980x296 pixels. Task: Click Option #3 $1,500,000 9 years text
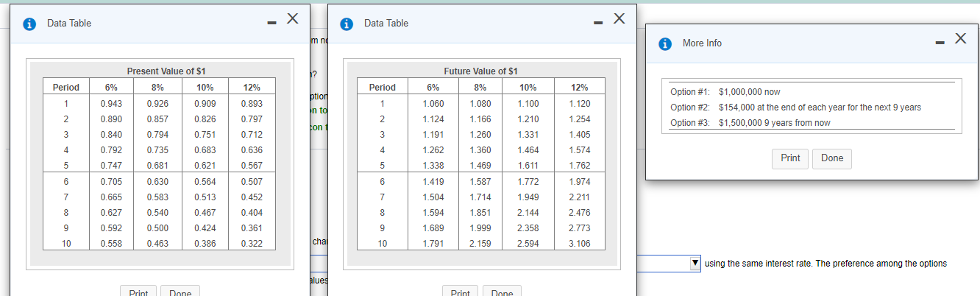tap(750, 123)
